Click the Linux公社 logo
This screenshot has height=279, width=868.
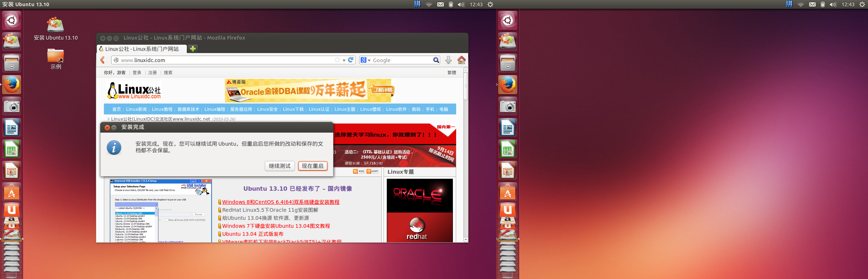134,90
